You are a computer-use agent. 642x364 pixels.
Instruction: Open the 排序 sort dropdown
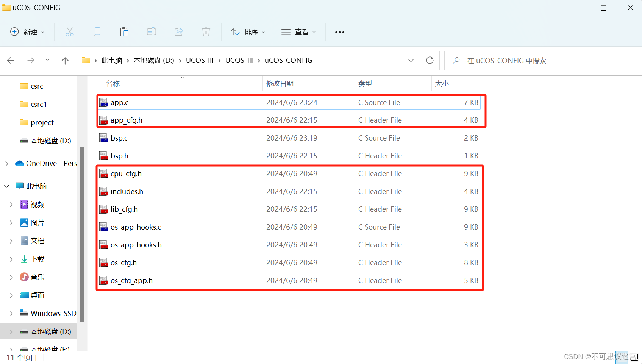(247, 32)
